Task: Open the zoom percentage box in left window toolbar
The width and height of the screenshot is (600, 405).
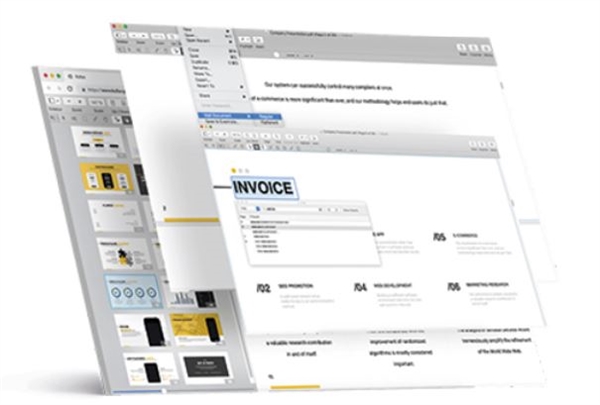Action: click(x=96, y=102)
